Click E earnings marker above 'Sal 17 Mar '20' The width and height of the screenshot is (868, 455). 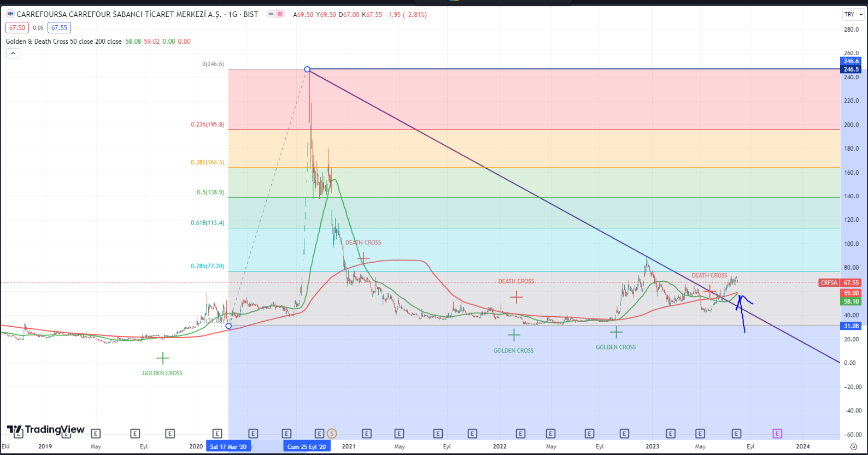click(x=217, y=434)
